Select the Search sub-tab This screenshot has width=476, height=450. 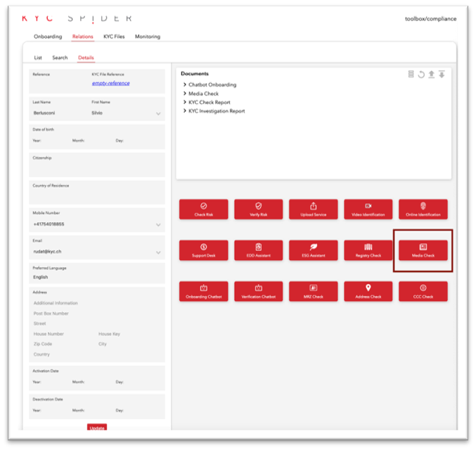[60, 58]
